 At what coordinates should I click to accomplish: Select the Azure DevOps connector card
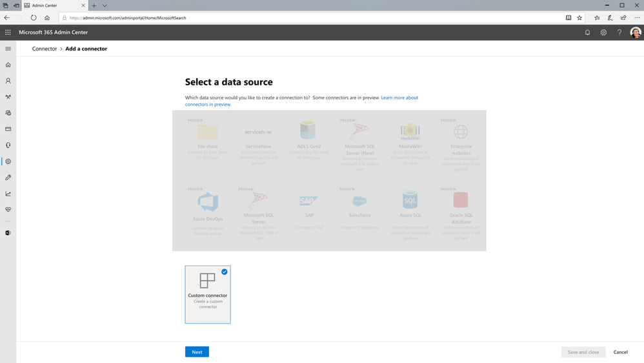[208, 213]
